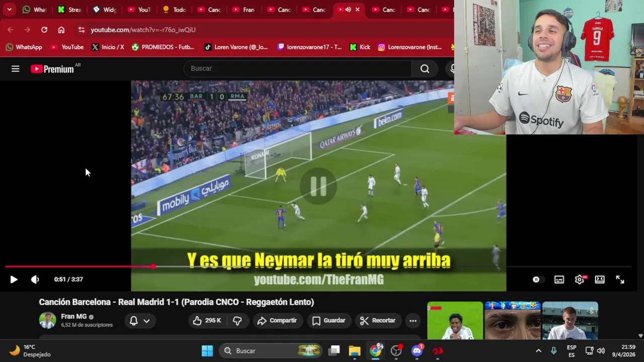Switch to the WhatsApp browser tab
This screenshot has width=644, height=362.
34,10
